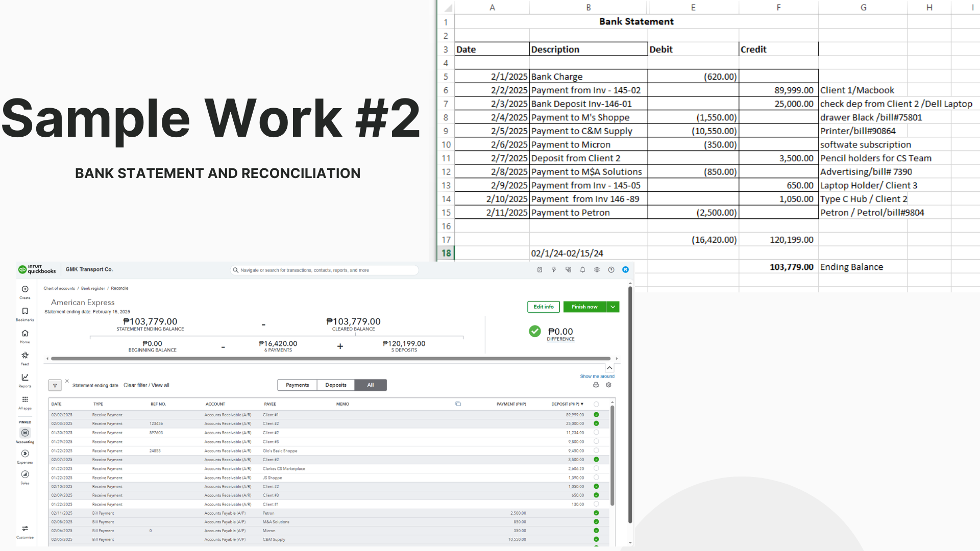Screen dimensions: 980x551
Task: Toggle cleared status for 01/30/2025 Client #2 row
Action: (x=596, y=433)
